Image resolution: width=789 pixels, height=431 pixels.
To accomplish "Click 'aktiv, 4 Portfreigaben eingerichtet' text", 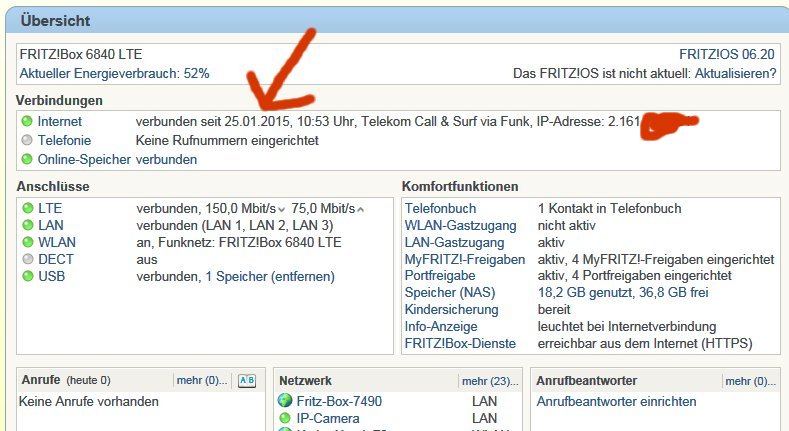I will pos(635,276).
